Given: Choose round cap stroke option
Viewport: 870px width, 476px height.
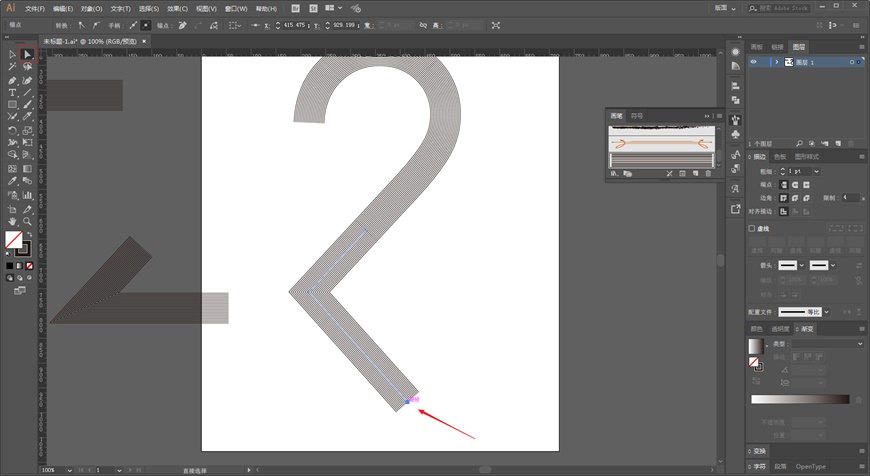Looking at the screenshot, I should tap(795, 185).
